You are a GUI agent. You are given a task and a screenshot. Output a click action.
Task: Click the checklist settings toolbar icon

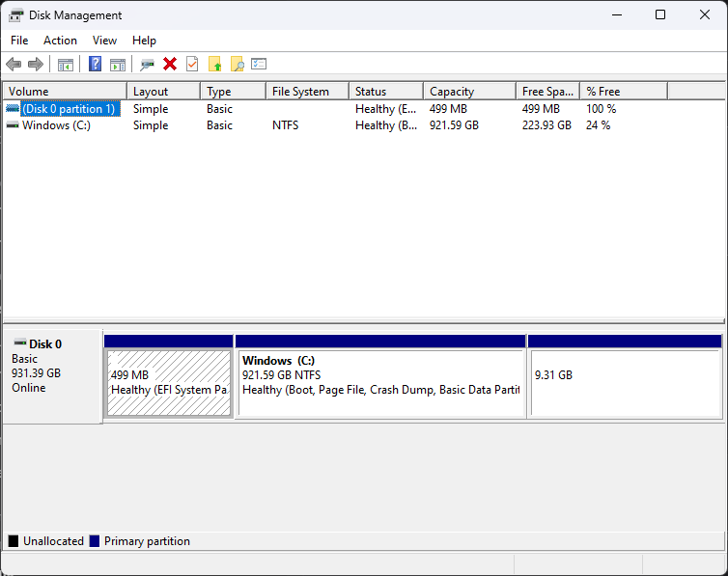[259, 64]
